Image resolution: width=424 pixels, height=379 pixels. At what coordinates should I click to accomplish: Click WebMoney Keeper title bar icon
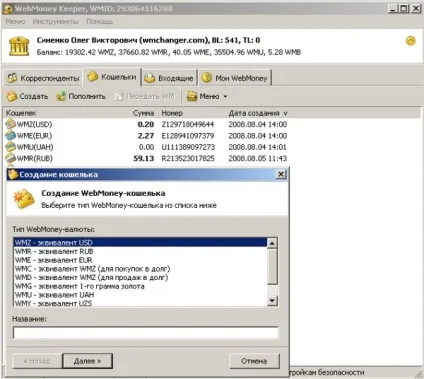click(8, 9)
